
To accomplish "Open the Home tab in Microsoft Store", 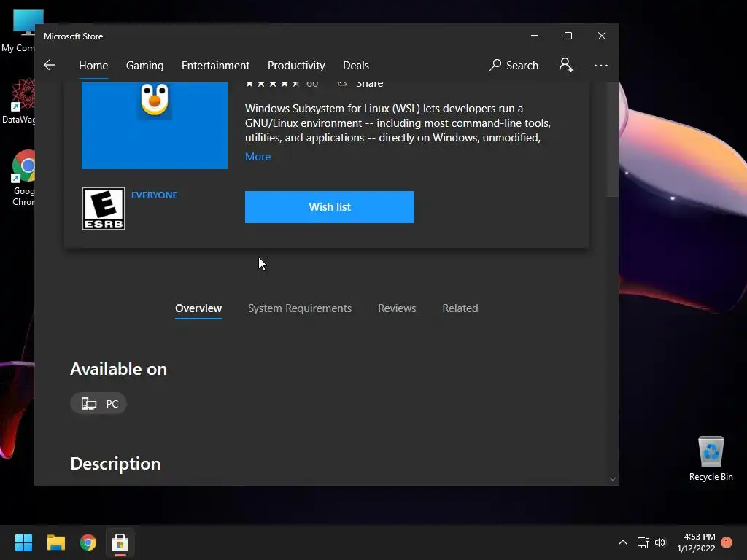I will [93, 65].
